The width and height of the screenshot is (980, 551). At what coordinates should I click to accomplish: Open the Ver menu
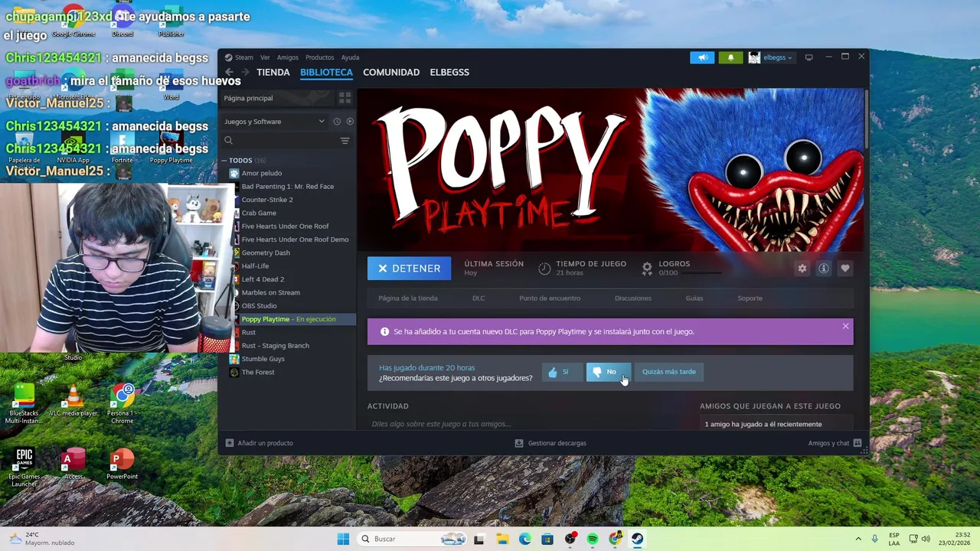(x=265, y=57)
